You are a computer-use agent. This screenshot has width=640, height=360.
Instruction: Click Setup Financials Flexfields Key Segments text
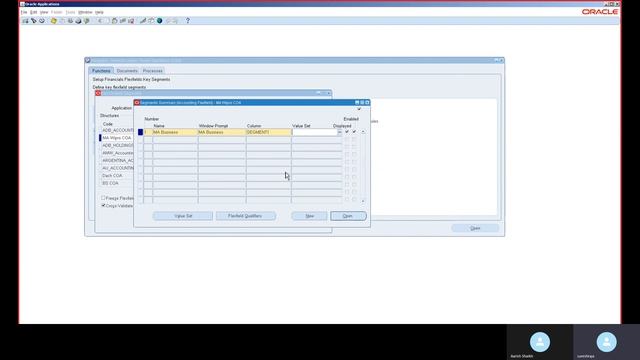(x=131, y=79)
